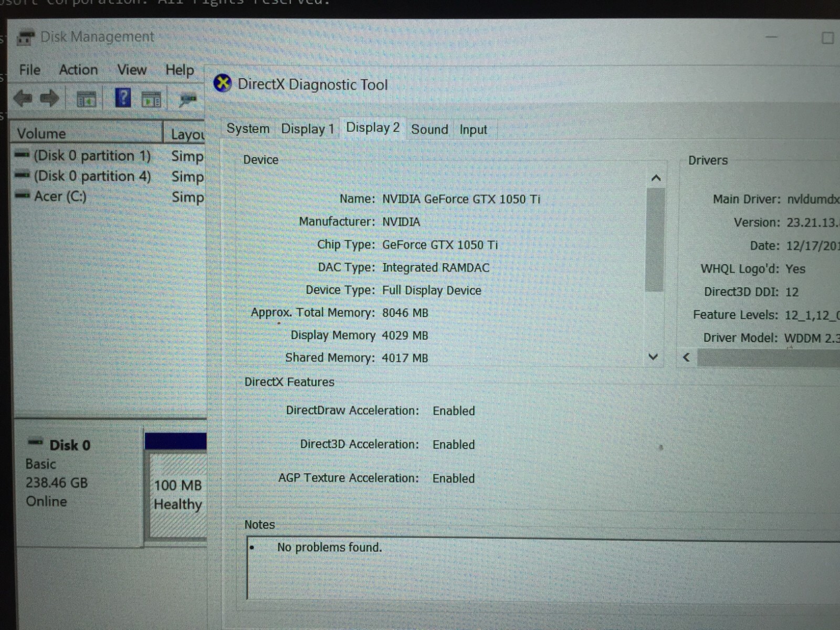840x630 pixels.
Task: Click the Manufacturer value NVIDIA
Action: pos(401,222)
